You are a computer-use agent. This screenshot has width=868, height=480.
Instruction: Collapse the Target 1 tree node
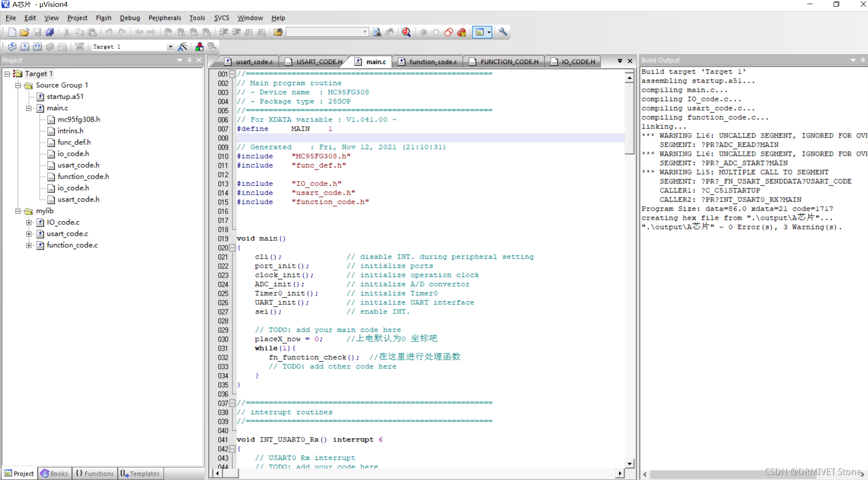(x=7, y=74)
